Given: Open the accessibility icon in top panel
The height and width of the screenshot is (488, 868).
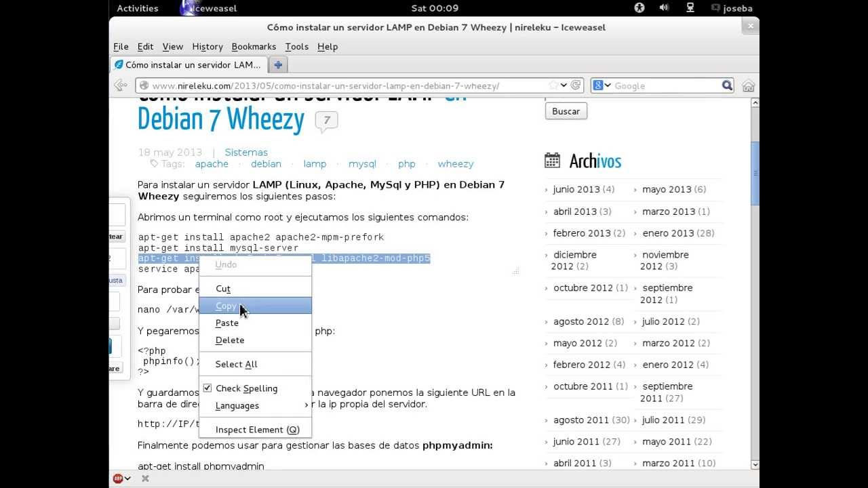Looking at the screenshot, I should (x=639, y=8).
